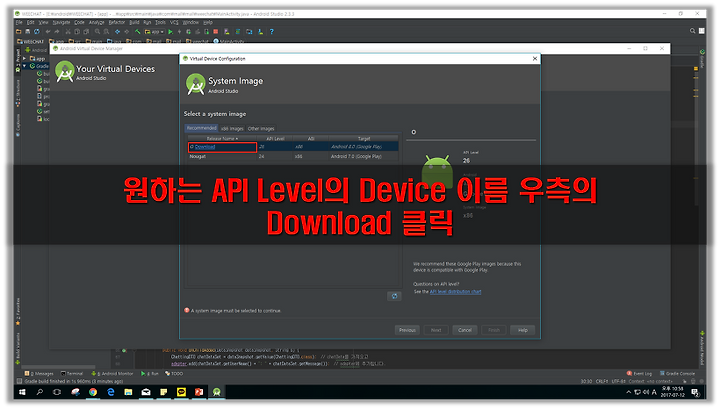
Task: Click the API Level column header
Action: [276, 139]
